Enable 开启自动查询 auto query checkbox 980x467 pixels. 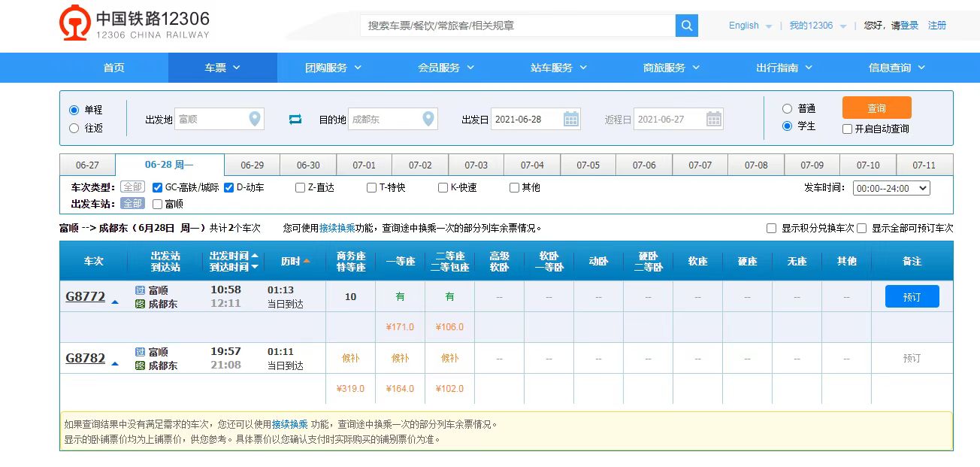click(848, 129)
